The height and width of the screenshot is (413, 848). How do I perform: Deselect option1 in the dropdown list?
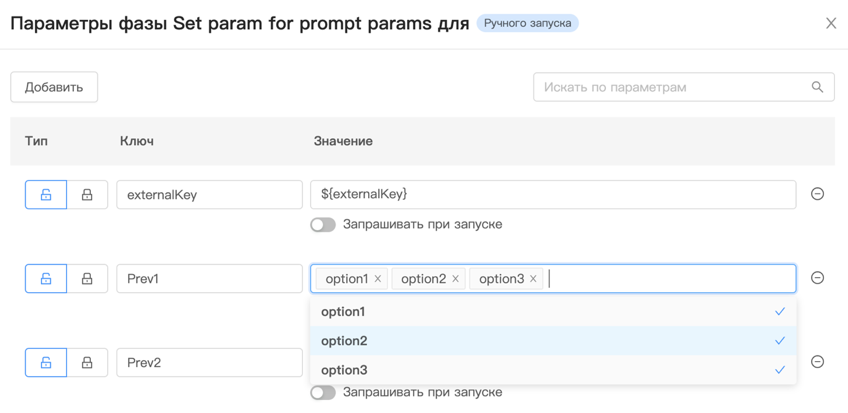coord(553,312)
